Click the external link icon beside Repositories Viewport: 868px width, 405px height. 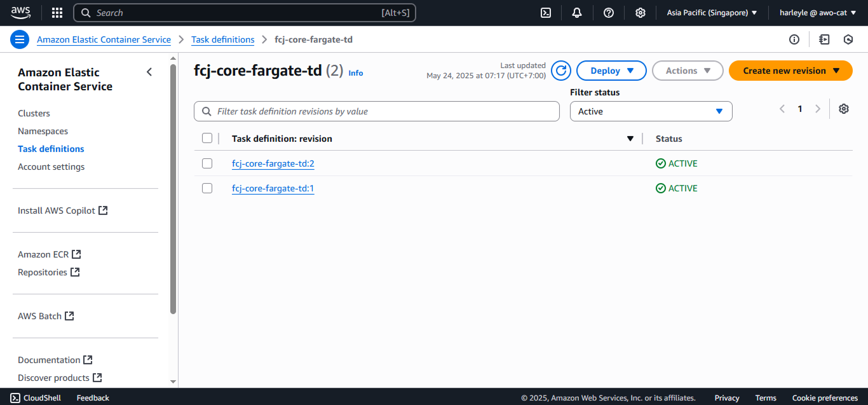[75, 272]
